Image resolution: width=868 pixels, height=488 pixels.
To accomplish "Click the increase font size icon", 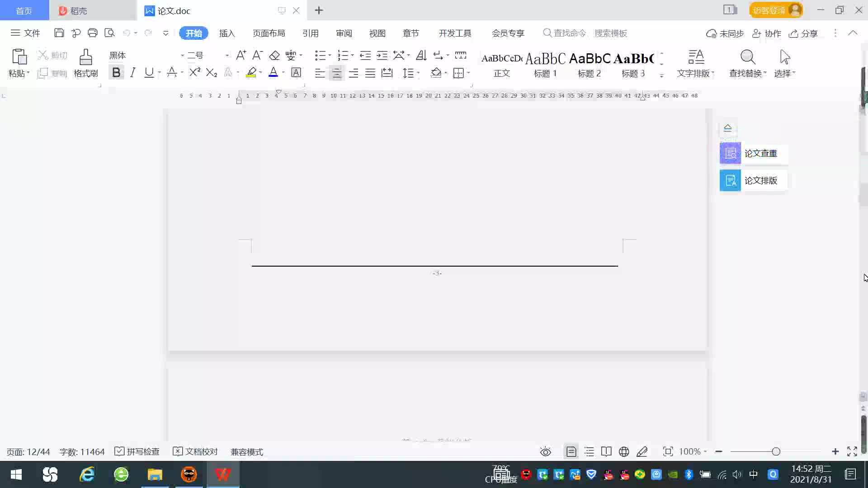I will click(x=241, y=55).
